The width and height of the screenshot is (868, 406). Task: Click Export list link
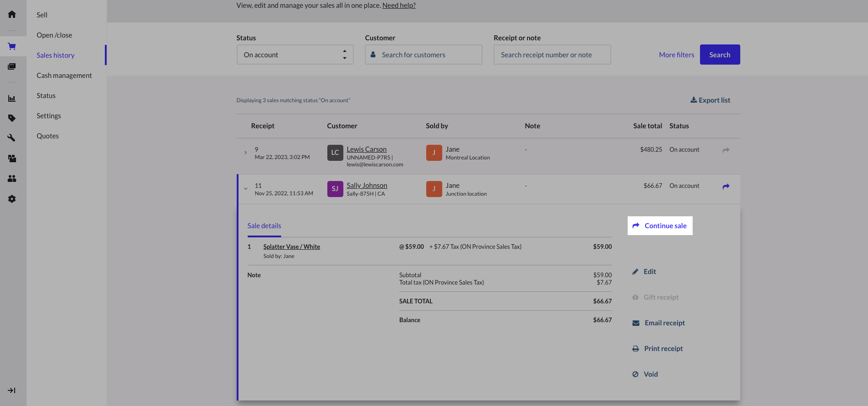pyautogui.click(x=710, y=100)
